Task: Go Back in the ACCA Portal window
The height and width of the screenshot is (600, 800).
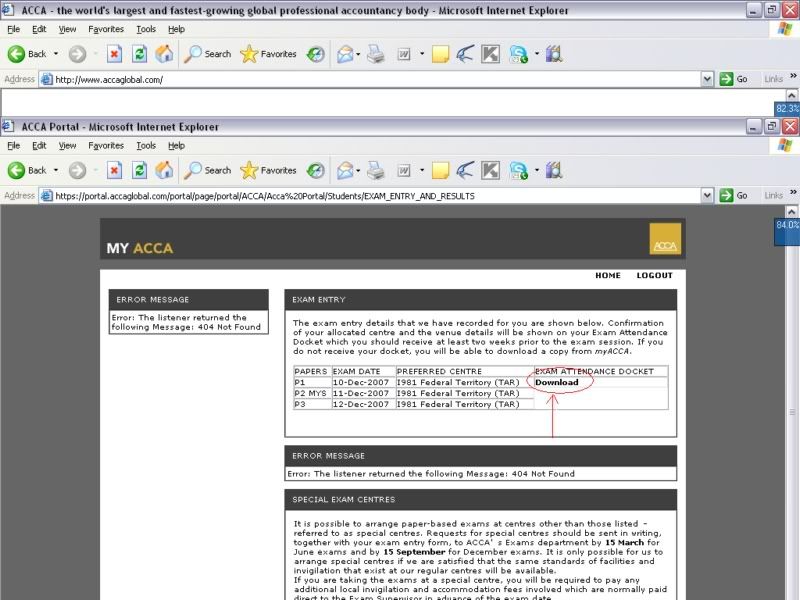Action: pos(27,170)
